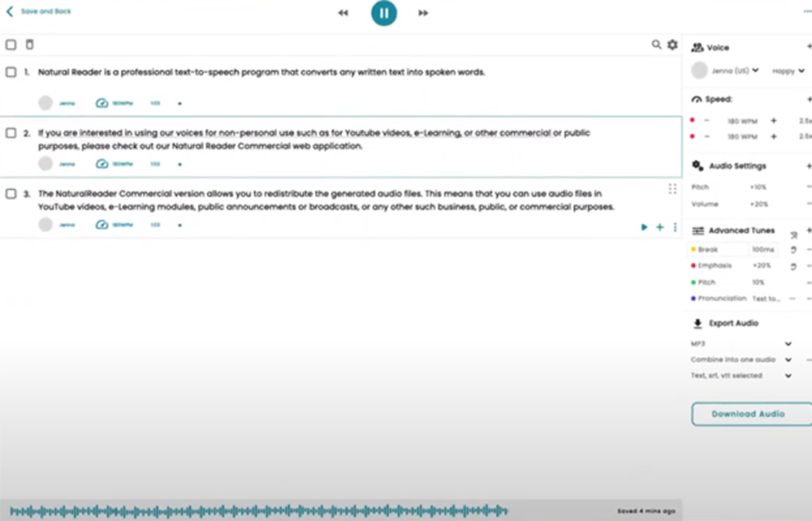
Task: Click the yellow dot beside Break
Action: coord(693,249)
